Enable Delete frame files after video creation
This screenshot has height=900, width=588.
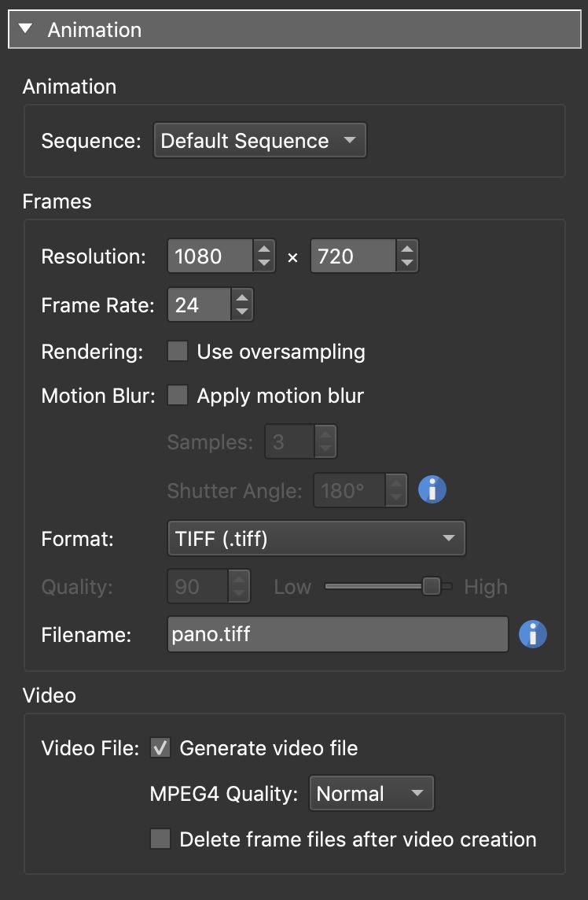pos(160,839)
